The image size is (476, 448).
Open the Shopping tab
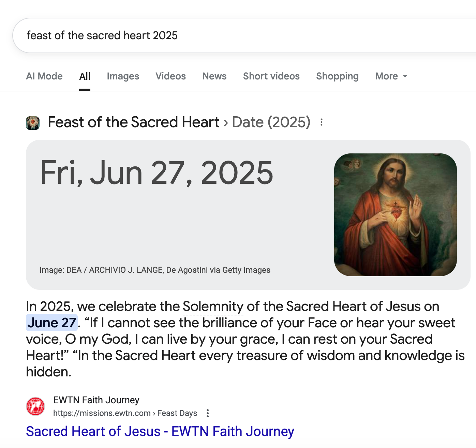click(x=337, y=76)
